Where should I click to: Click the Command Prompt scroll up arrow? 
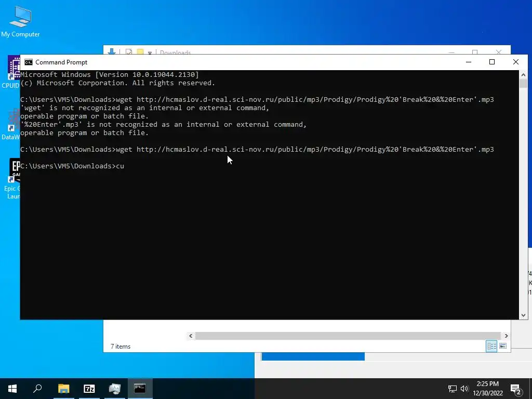click(x=523, y=75)
